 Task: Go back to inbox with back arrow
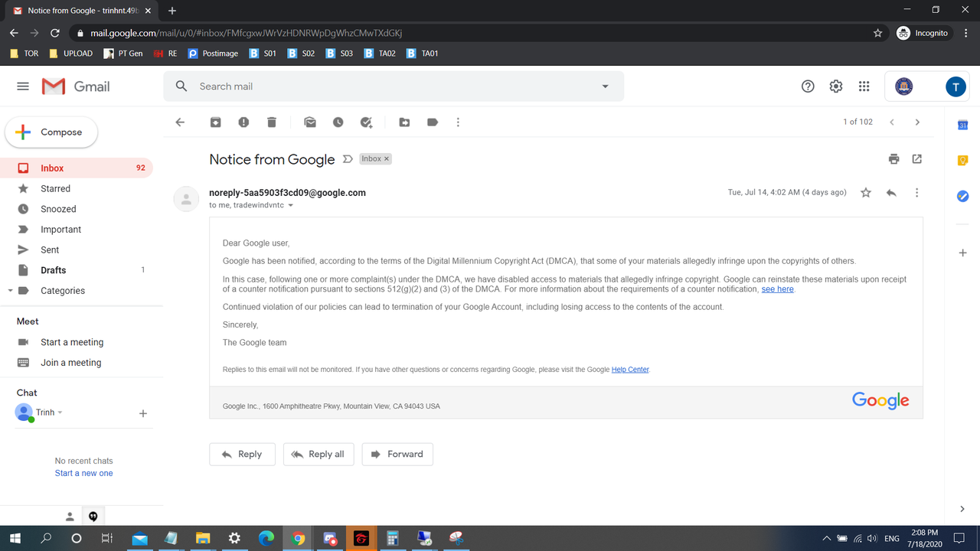[x=180, y=122]
